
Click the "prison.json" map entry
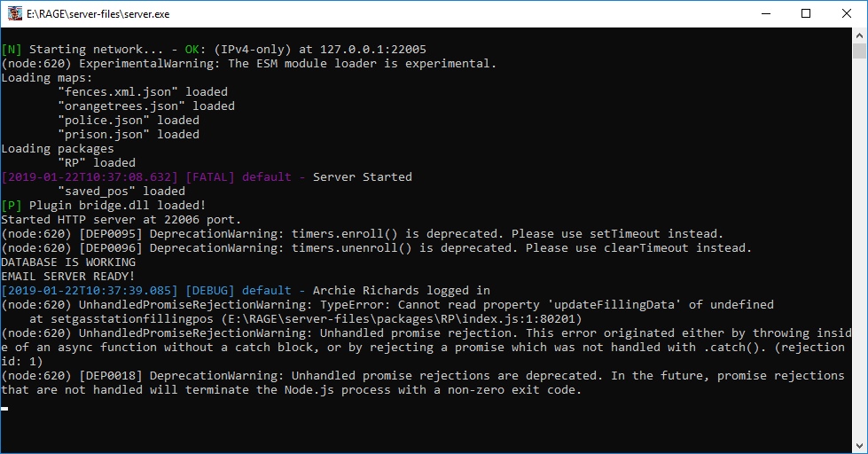pyautogui.click(x=128, y=135)
